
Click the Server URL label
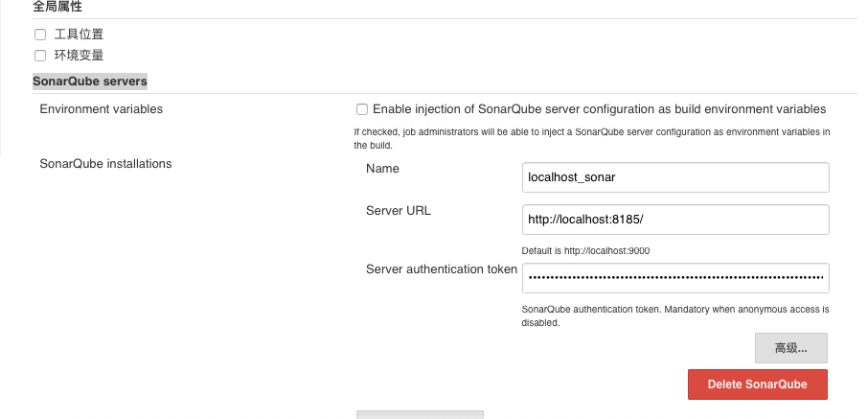pyautogui.click(x=399, y=211)
